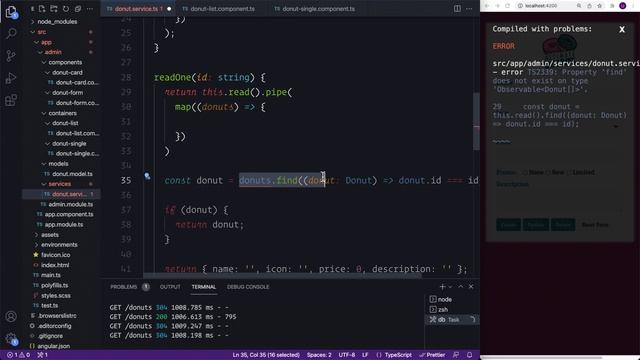The height and width of the screenshot is (360, 640).
Task: Refresh the Explorer file tree
Action: click(66, 9)
